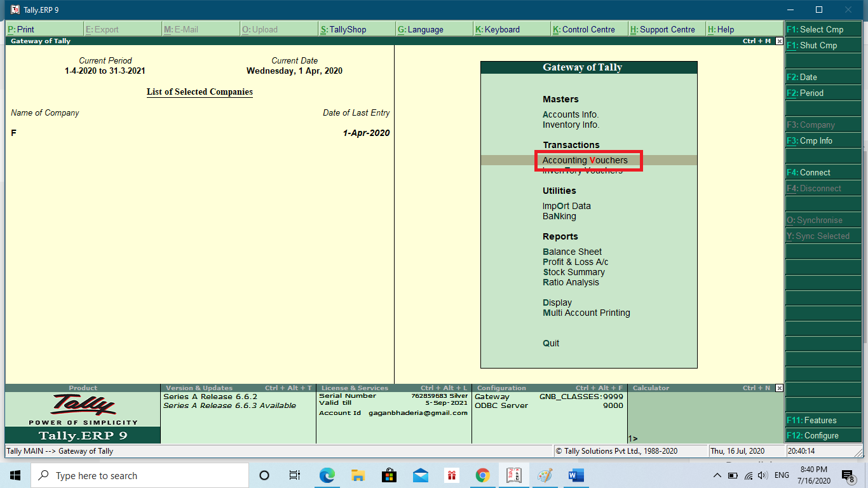
Task: Open Profit & Loss A/c report
Action: click(576, 262)
